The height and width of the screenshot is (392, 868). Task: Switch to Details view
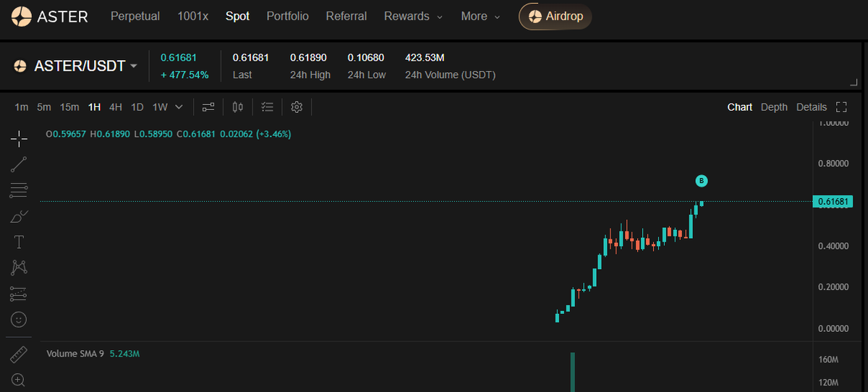(812, 107)
